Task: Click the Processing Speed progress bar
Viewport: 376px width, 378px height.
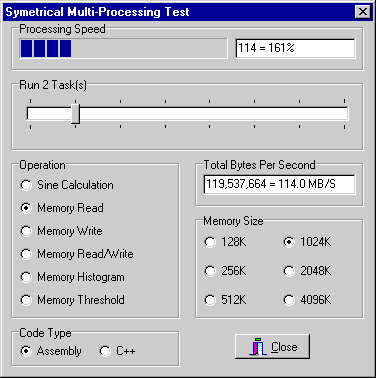Action: pyautogui.click(x=123, y=48)
